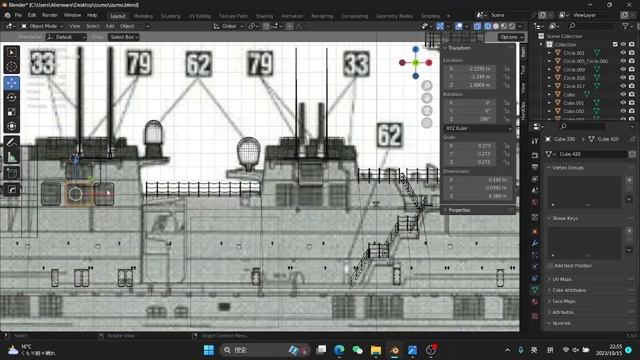Toggle X-ray mode in viewport header

(477, 26)
